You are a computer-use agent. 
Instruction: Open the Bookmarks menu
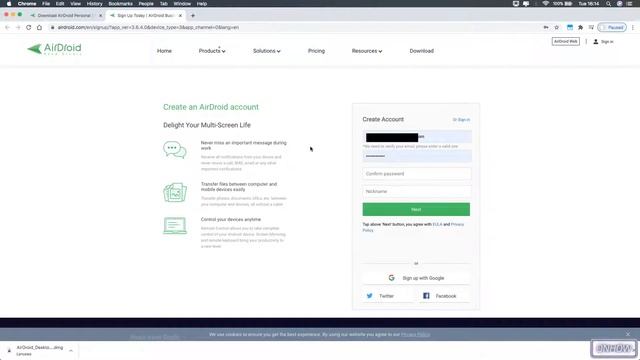[120, 4]
